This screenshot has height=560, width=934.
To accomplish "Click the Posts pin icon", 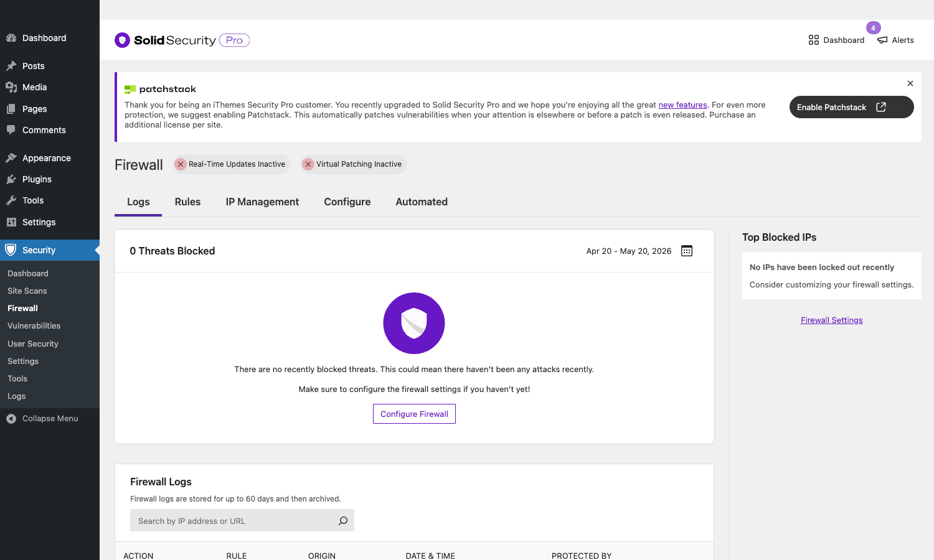I will point(11,66).
